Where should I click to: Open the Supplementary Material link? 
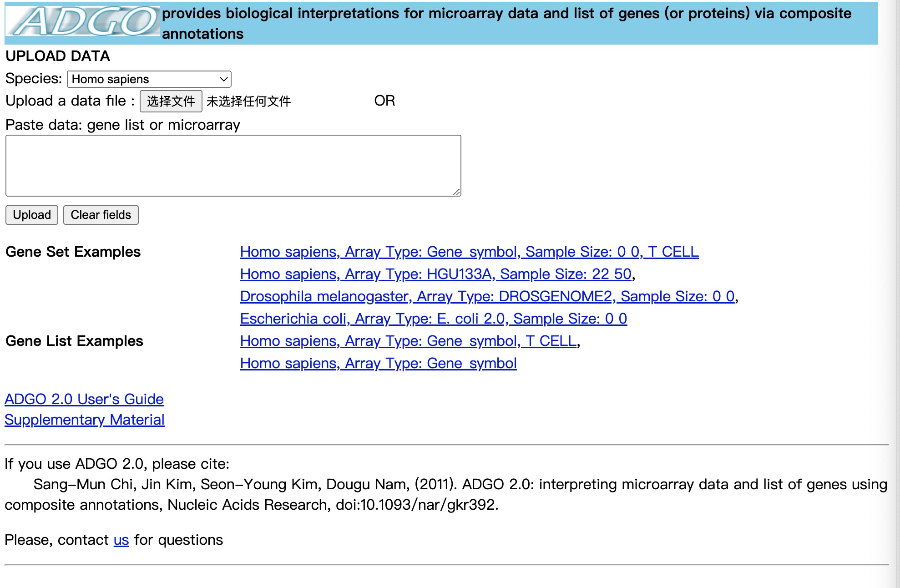click(x=85, y=420)
